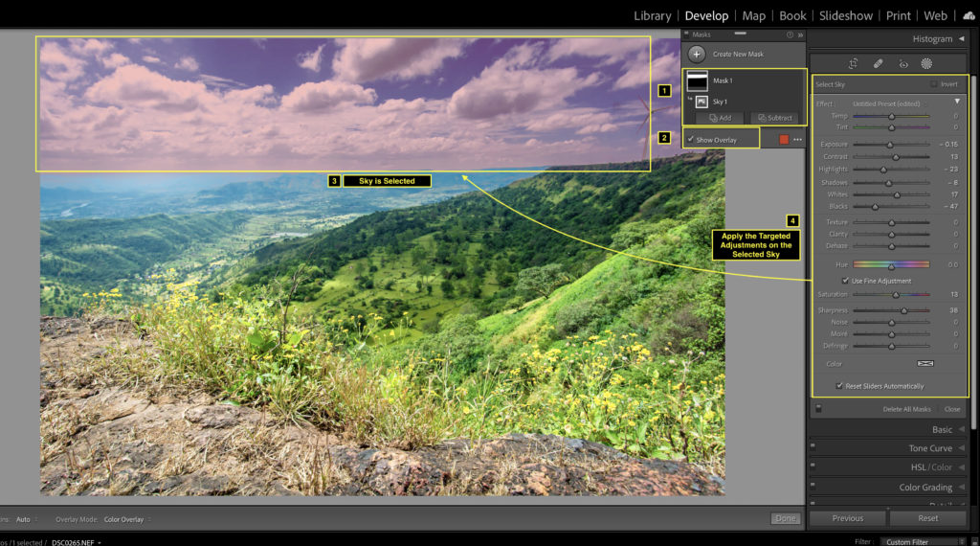Uncheck the Show Overlay checkbox
Screen dimensions: 980x546
pos(691,140)
